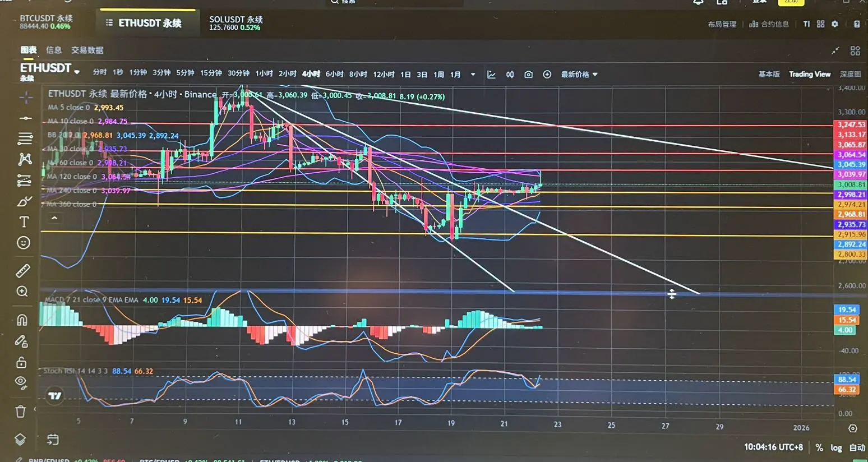This screenshot has height=462, width=868.
Task: Click the pane resize handle above MACD
Action: 672,294
